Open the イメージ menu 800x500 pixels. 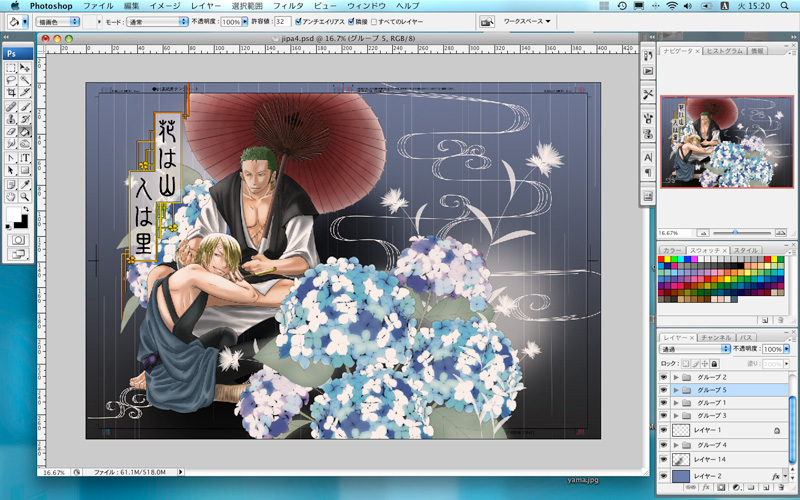tap(165, 6)
